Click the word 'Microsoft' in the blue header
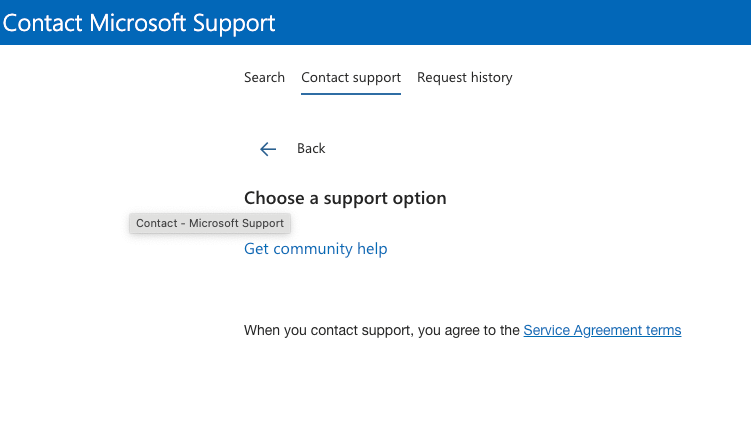 click(x=147, y=22)
